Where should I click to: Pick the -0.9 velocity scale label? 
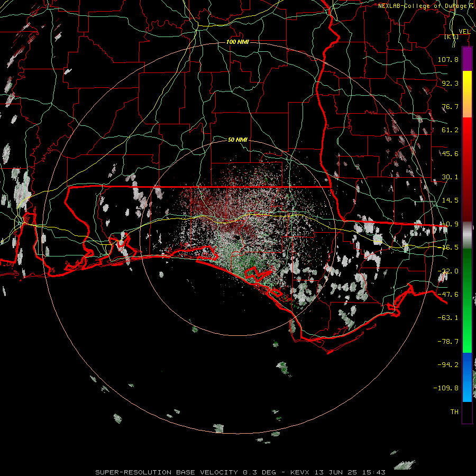pos(450,224)
